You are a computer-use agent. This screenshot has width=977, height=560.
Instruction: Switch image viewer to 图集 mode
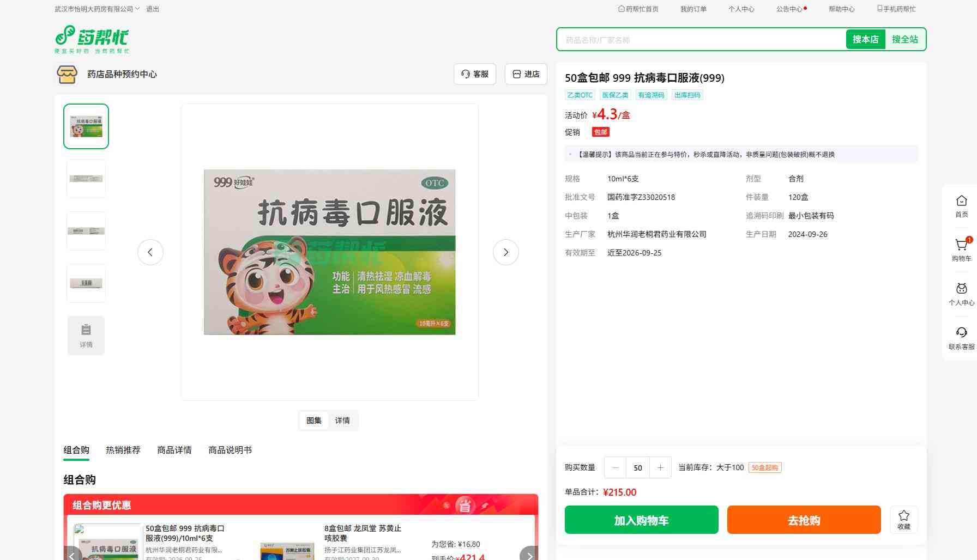(x=314, y=421)
